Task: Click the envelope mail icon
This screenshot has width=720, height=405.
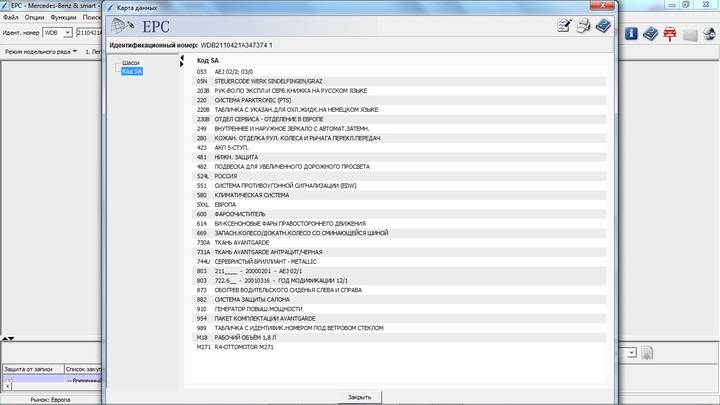Action: pyautogui.click(x=689, y=33)
